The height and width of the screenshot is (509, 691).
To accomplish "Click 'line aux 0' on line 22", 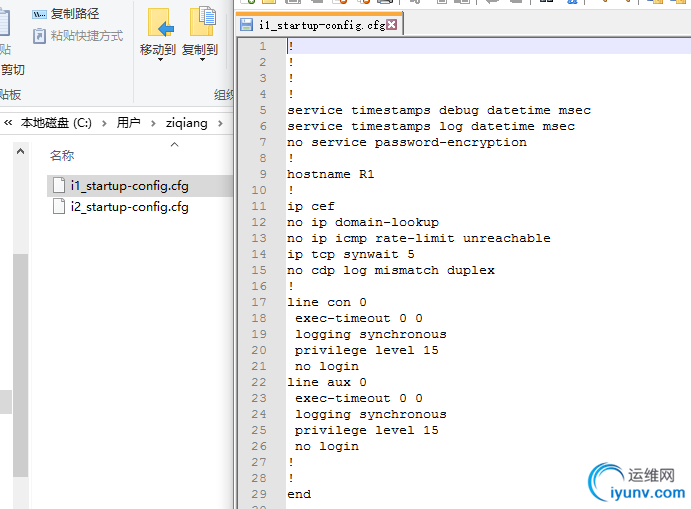I will pyautogui.click(x=327, y=382).
